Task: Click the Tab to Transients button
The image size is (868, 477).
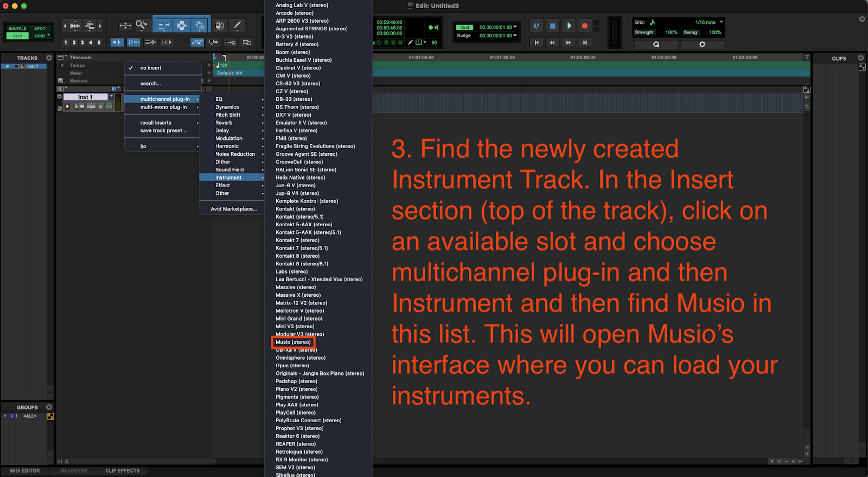Action: (x=117, y=42)
